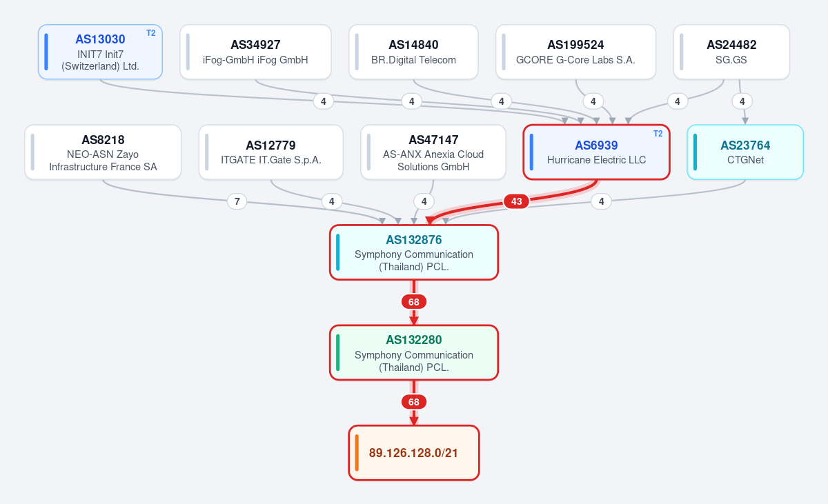
Task: Click the AS12779 IT.Gate node
Action: (x=270, y=152)
